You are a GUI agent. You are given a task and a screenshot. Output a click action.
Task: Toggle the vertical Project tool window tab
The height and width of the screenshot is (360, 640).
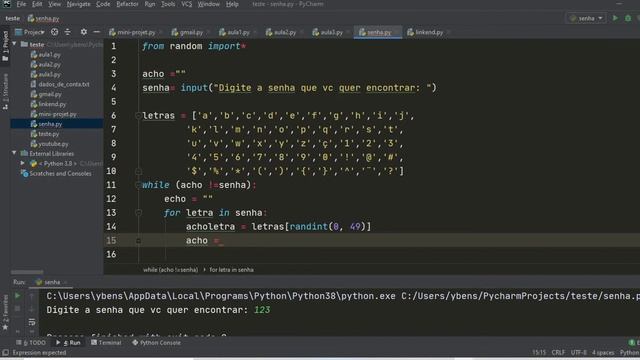(x=5, y=46)
